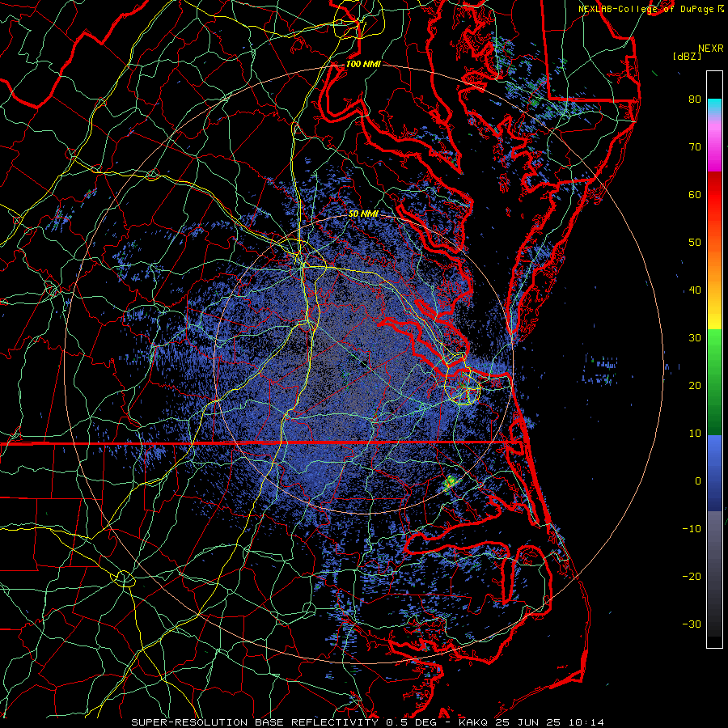Click the KAKQ radar site identifier
The height and width of the screenshot is (728, 728).
[x=474, y=722]
